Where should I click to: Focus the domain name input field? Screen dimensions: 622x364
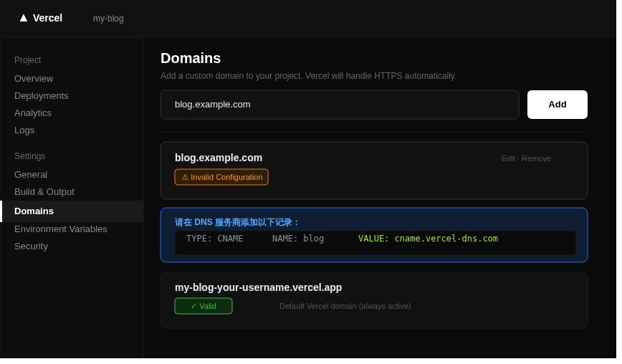(339, 105)
